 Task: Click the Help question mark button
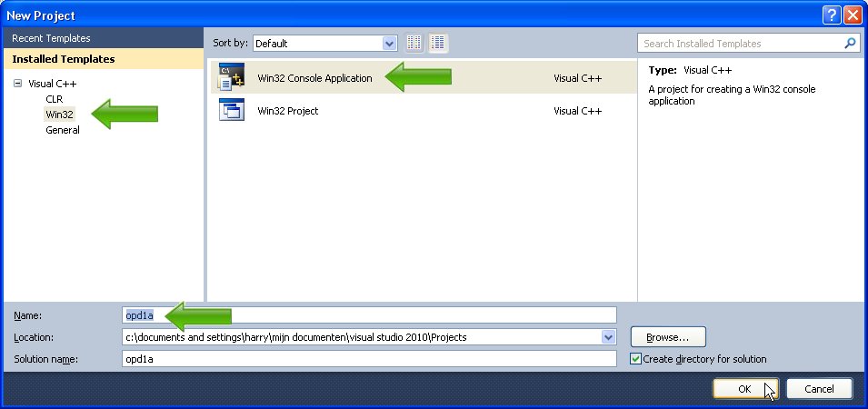click(x=832, y=15)
